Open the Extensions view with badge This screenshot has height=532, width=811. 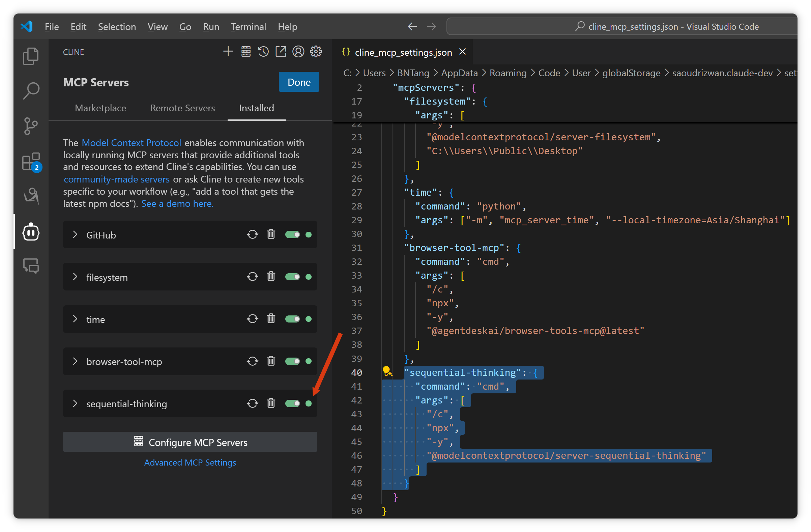tap(31, 162)
